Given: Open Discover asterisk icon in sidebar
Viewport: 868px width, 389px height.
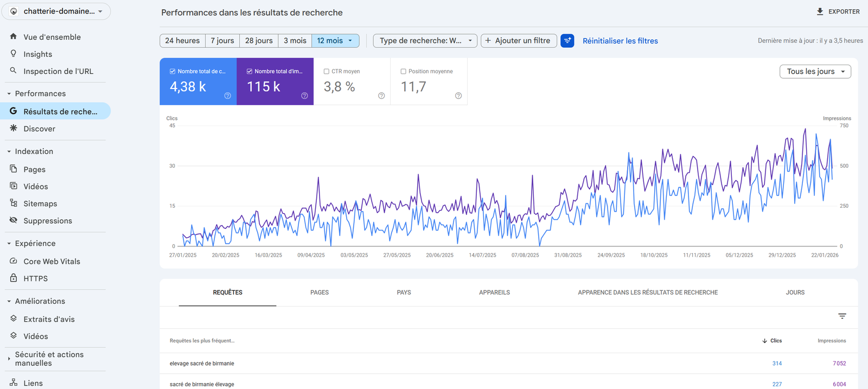Looking at the screenshot, I should (14, 128).
